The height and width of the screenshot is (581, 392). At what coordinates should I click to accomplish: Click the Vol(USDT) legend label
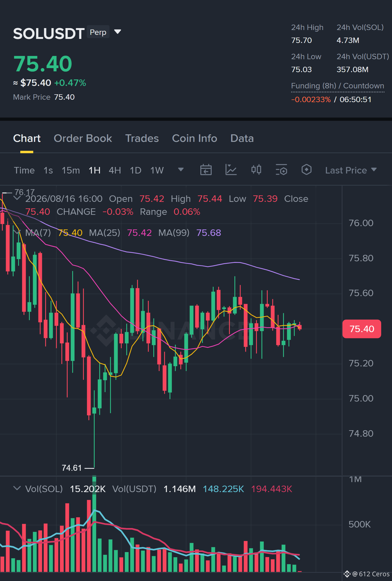coord(134,489)
